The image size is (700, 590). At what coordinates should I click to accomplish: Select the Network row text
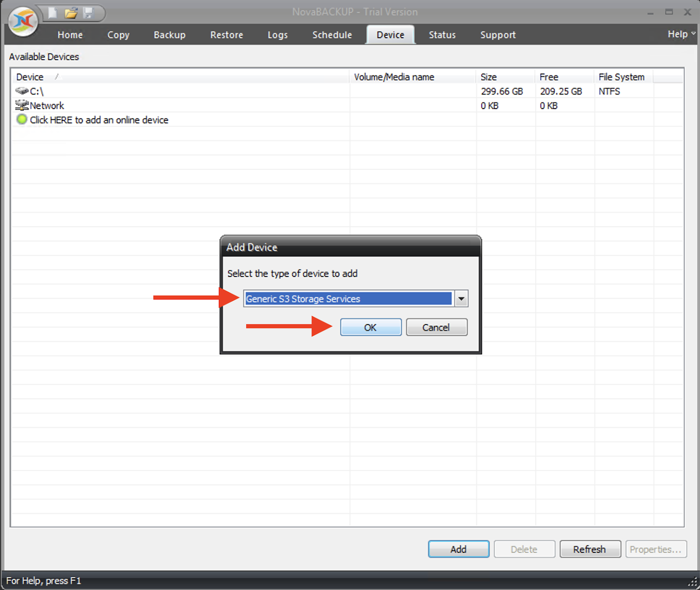(47, 105)
